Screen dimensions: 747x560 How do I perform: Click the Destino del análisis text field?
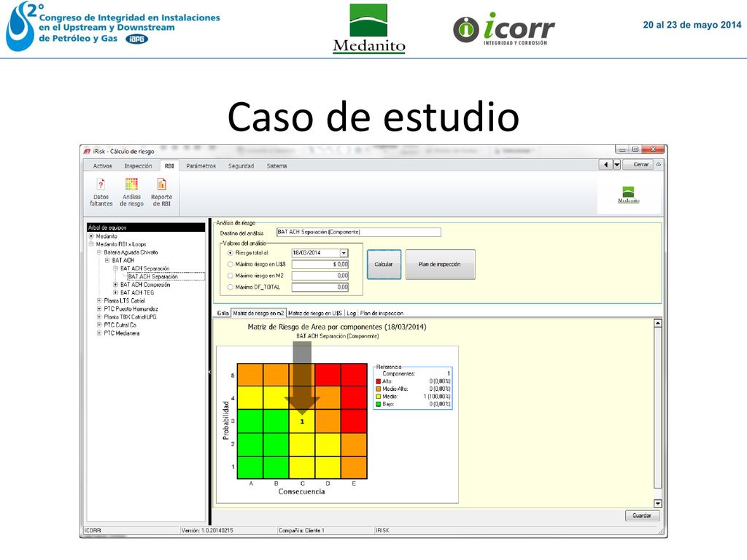pos(359,232)
